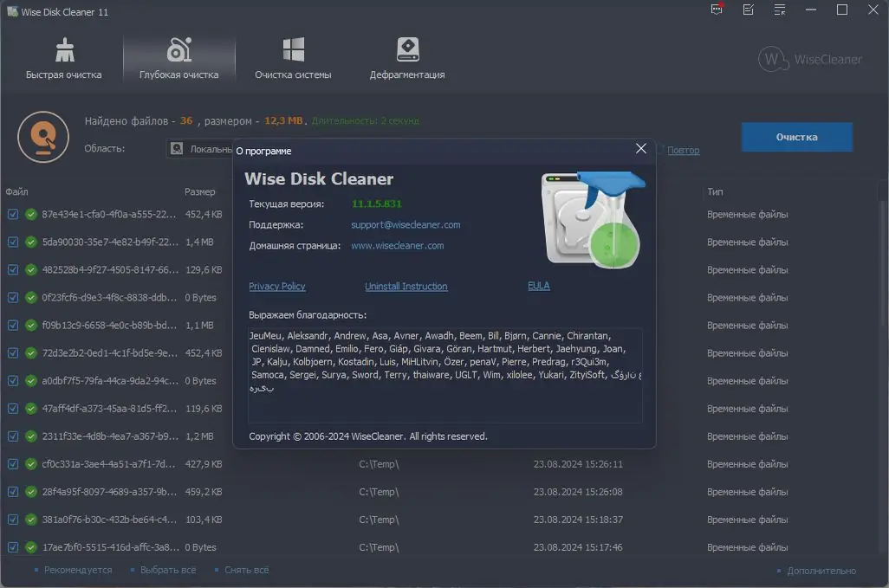
Task: Click green status icon for 28f4a95f-8097 file
Action: [x=31, y=492]
